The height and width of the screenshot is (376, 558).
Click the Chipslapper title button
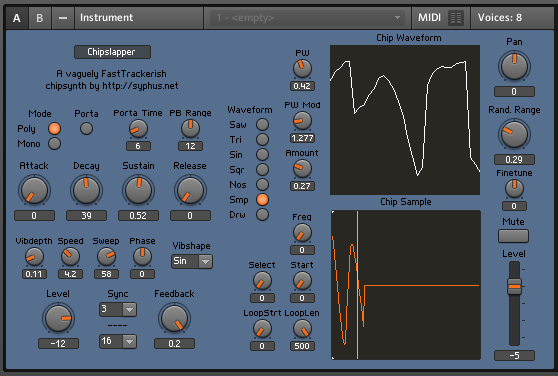tap(112, 52)
